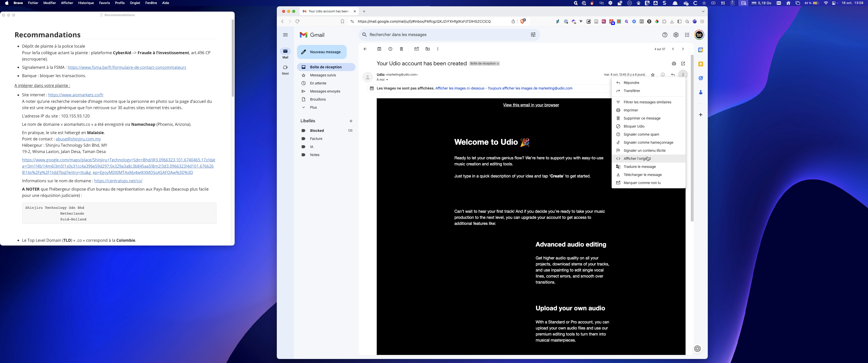Click the print-all icon beside the subject
Screen dimensions: 868x363
pyautogui.click(x=674, y=64)
